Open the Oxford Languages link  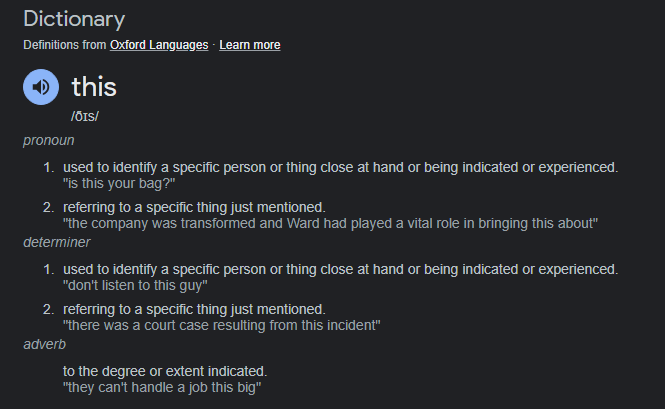coord(159,45)
